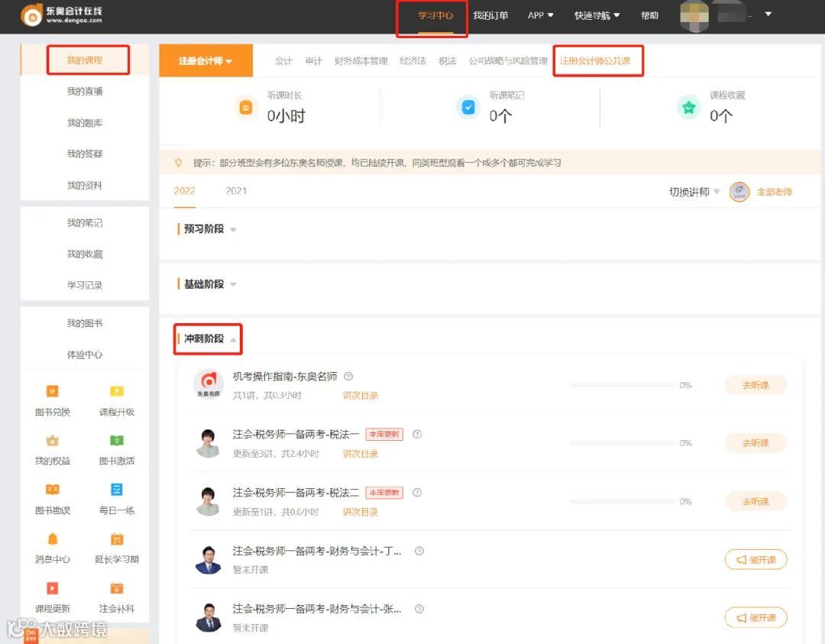Click help icon beside 机考操作指南-东奥名师
The height and width of the screenshot is (644, 825).
[x=348, y=376]
